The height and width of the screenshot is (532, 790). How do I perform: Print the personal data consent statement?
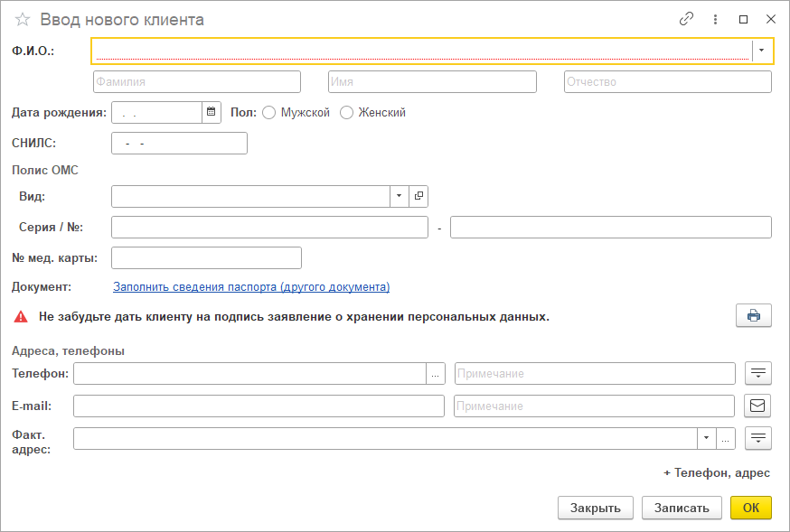[753, 316]
